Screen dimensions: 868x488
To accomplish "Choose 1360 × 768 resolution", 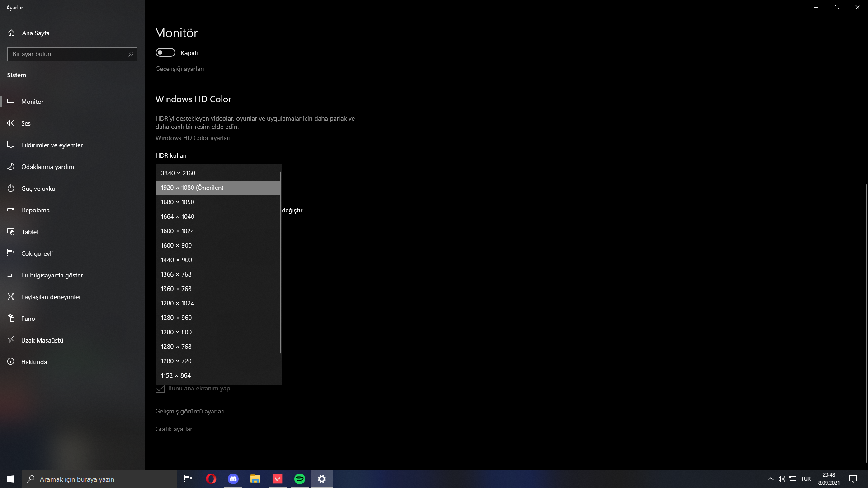I will point(218,289).
